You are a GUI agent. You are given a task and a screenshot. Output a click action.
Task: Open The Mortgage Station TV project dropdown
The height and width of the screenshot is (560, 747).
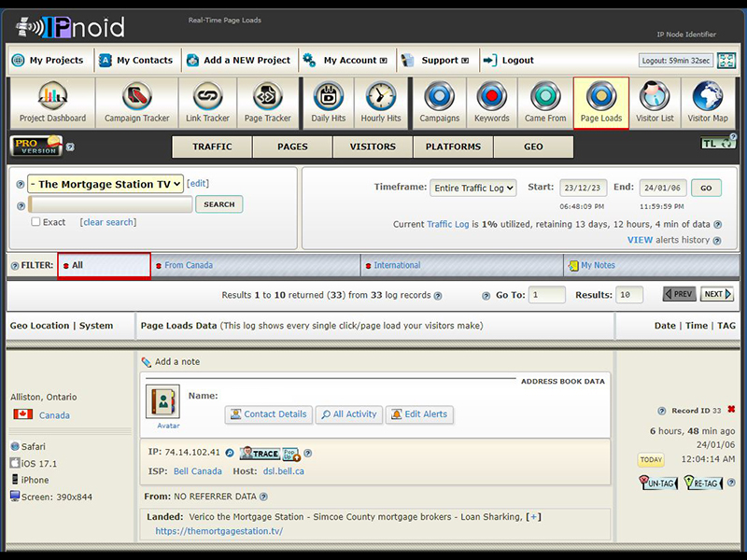106,184
